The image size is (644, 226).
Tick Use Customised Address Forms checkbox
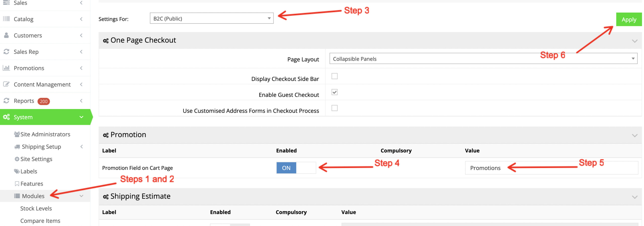pyautogui.click(x=334, y=108)
